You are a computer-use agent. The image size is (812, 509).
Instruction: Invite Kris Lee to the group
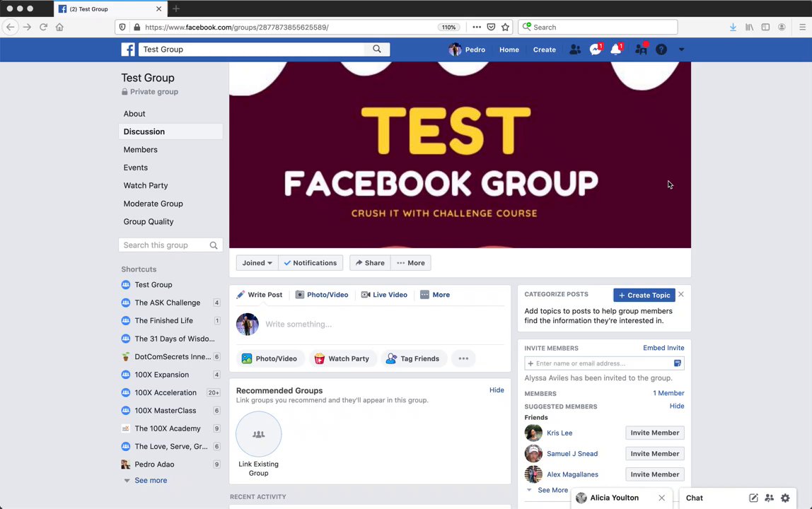[x=654, y=433]
